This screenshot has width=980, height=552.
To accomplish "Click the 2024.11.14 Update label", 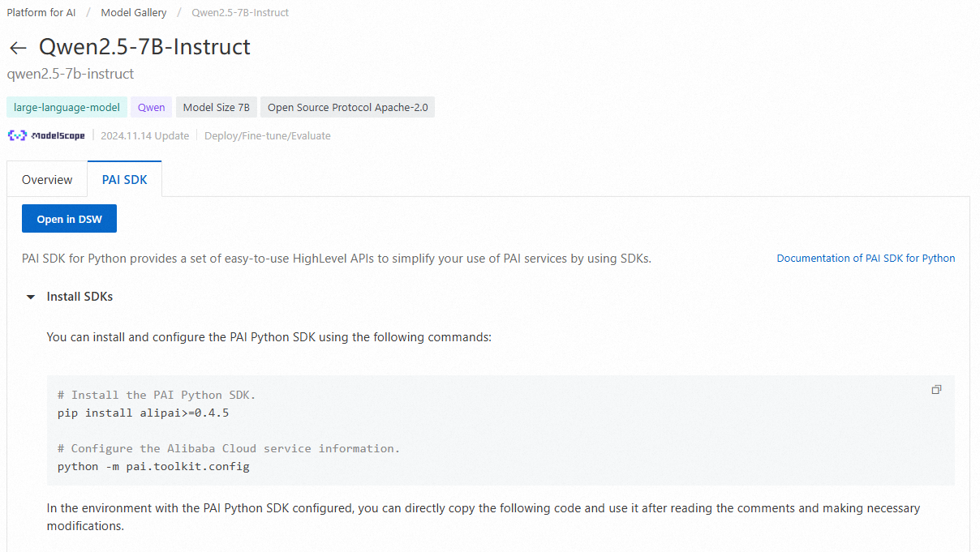I will pos(144,136).
